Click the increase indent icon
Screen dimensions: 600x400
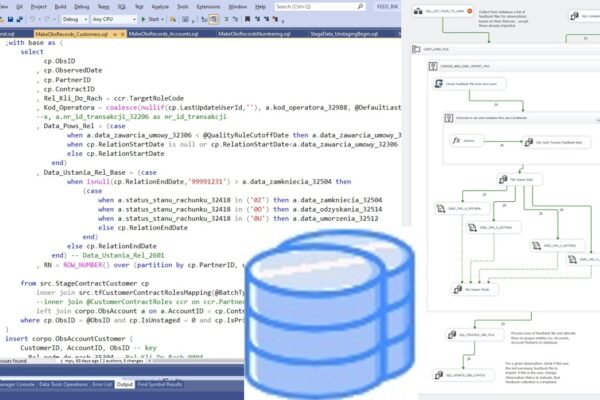(235, 19)
